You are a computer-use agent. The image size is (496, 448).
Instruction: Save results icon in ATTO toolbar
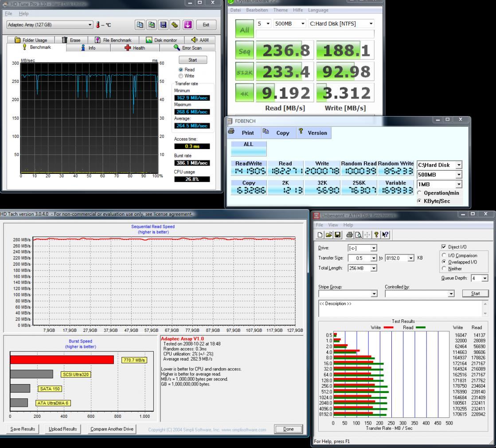click(337, 235)
